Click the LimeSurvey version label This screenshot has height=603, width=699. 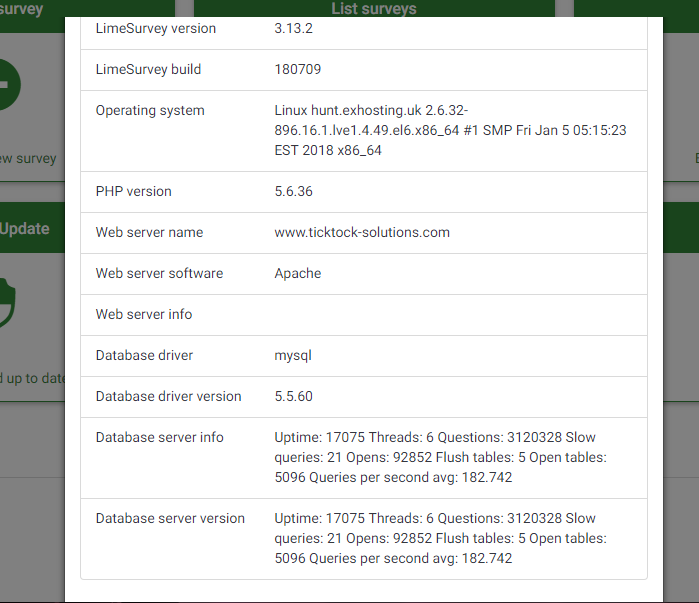[x=156, y=29]
